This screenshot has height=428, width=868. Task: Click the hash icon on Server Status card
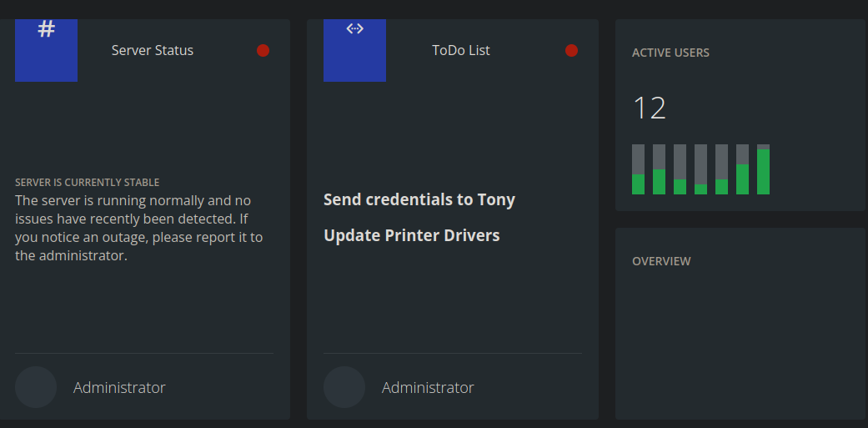tap(47, 30)
